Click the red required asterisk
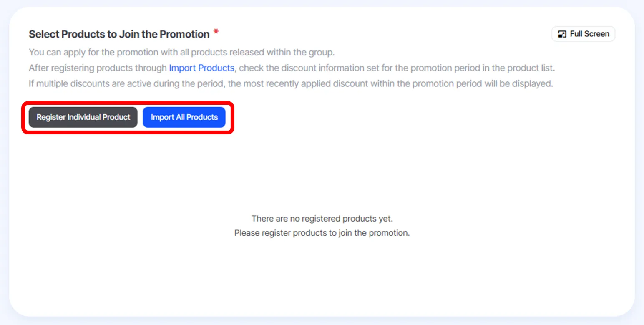The height and width of the screenshot is (325, 644). (216, 33)
